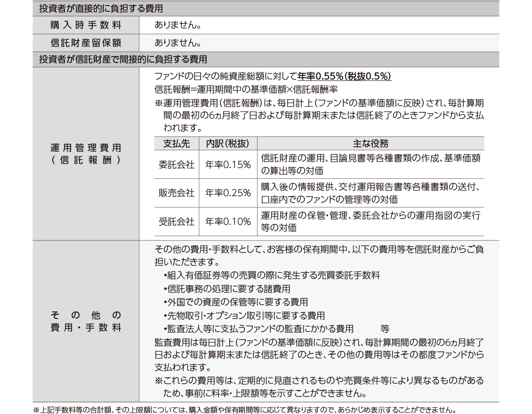Select the 信託財産留保額 row label
This screenshot has width=532, height=414.
(x=86, y=43)
